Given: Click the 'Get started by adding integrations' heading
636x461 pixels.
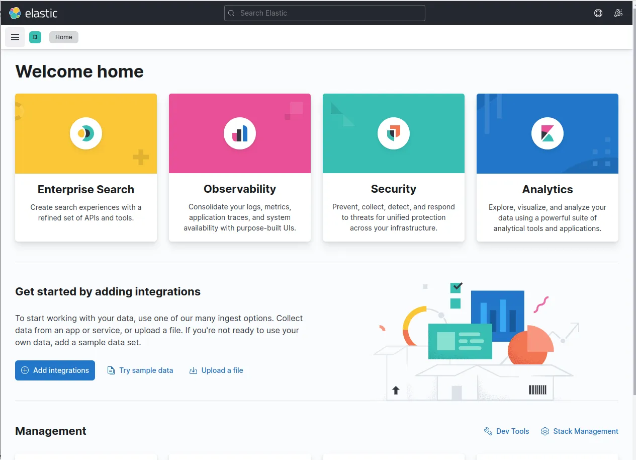Looking at the screenshot, I should tap(108, 292).
